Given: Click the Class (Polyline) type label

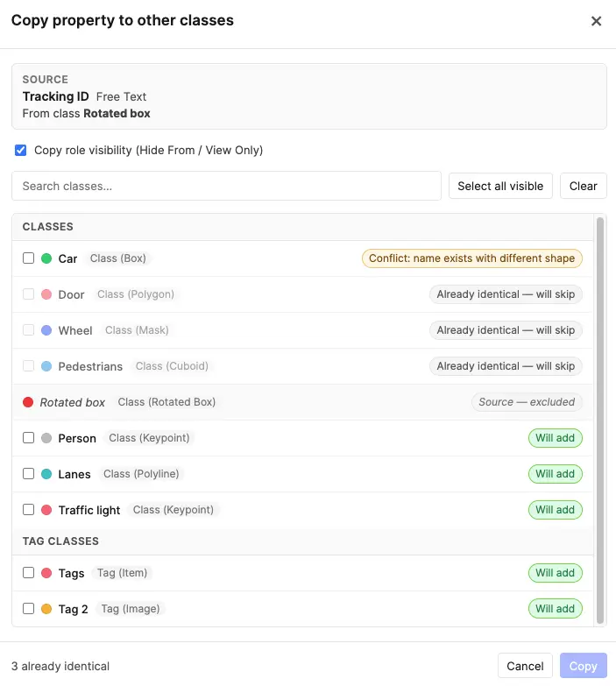Looking at the screenshot, I should click(x=141, y=473).
